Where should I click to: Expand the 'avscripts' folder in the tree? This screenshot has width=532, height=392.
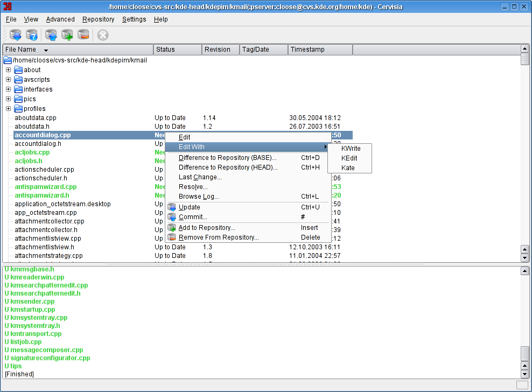tap(8, 80)
